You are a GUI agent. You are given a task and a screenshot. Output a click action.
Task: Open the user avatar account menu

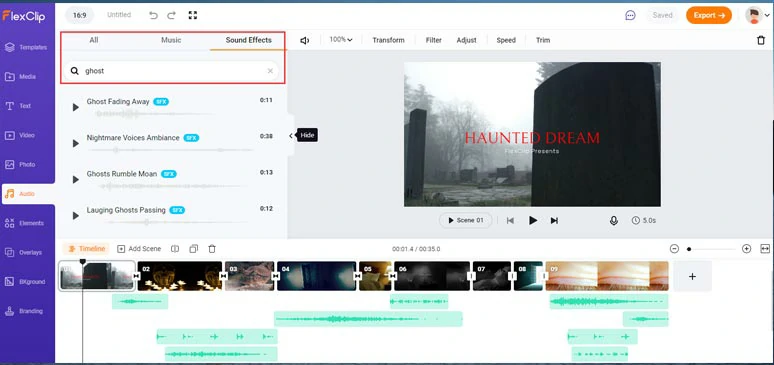tap(756, 15)
